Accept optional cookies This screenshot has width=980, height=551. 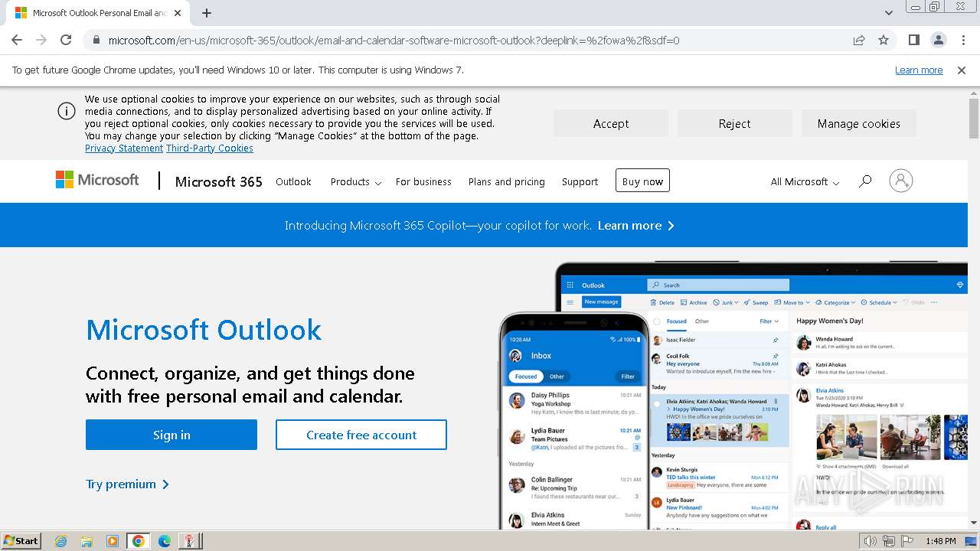coord(611,123)
